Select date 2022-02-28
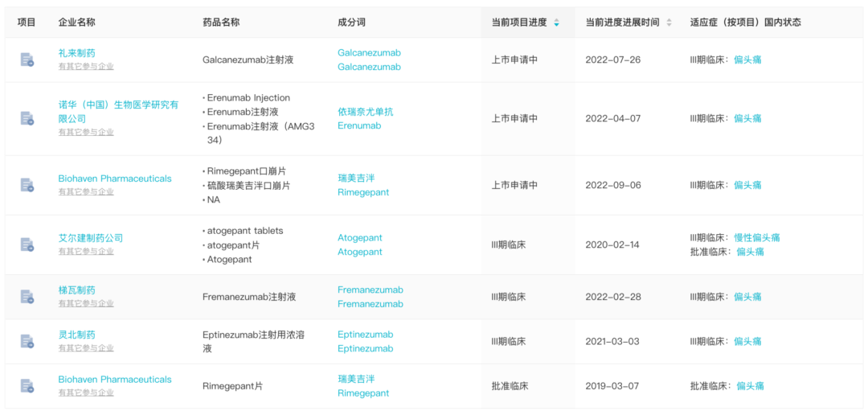The image size is (868, 415). click(612, 297)
